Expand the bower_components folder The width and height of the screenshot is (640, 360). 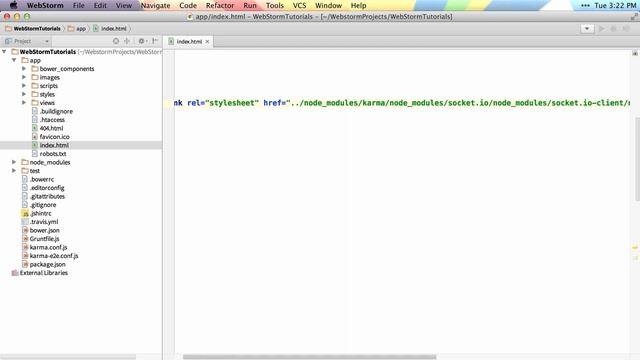pyautogui.click(x=24, y=69)
